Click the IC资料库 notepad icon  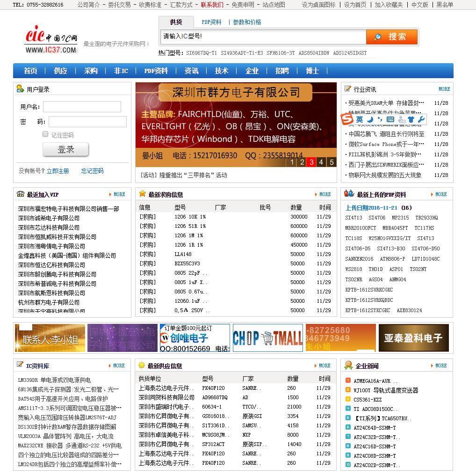[x=20, y=364]
